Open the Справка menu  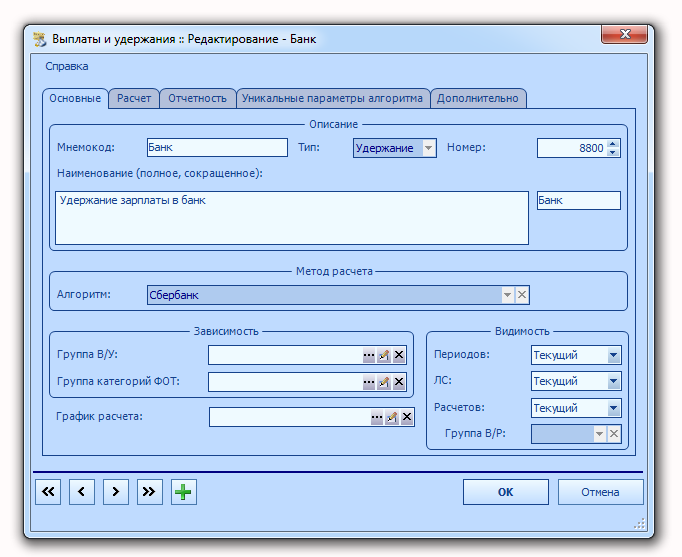(67, 67)
